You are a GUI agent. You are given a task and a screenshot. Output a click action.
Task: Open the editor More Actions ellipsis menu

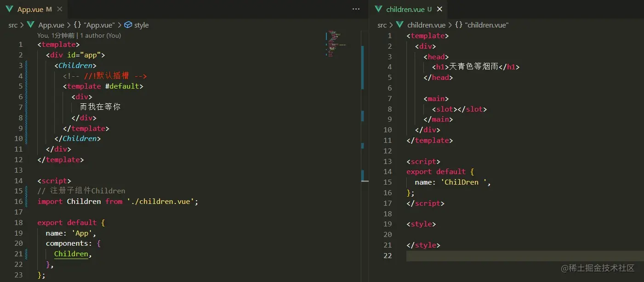tap(356, 9)
